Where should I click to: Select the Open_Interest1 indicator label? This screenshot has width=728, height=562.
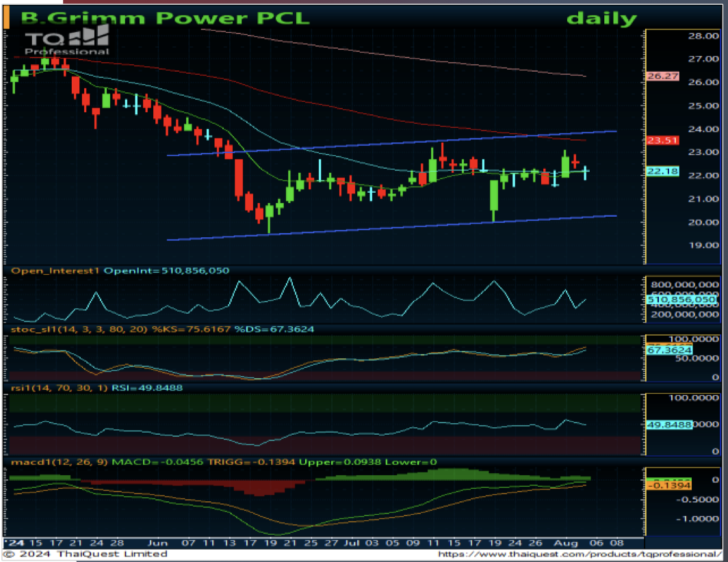click(55, 271)
